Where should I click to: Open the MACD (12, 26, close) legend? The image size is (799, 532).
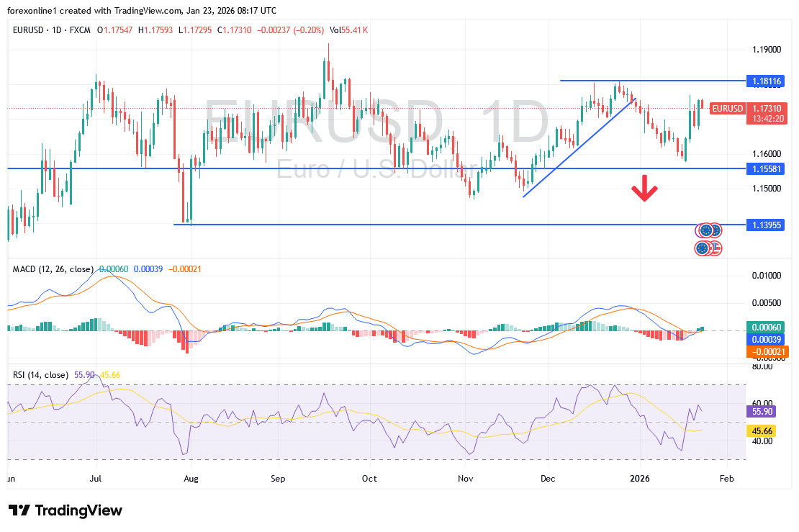(53, 269)
